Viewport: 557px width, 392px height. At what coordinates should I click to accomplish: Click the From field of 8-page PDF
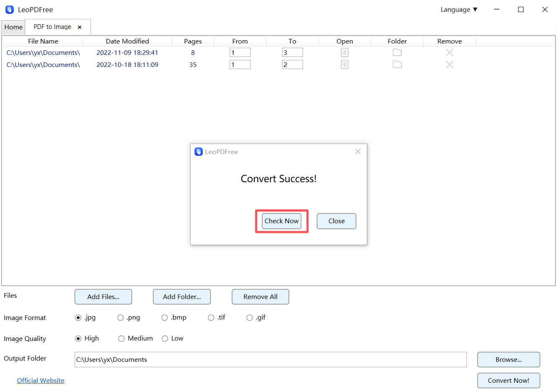[x=240, y=52]
